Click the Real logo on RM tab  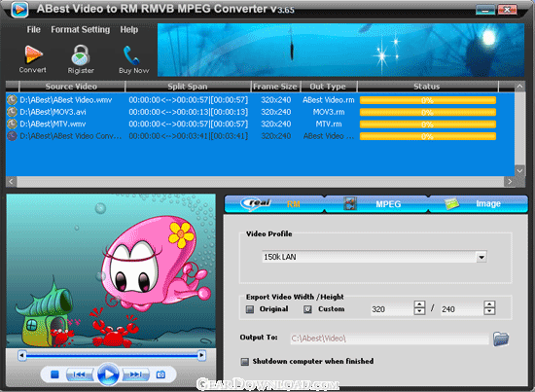[x=256, y=203]
